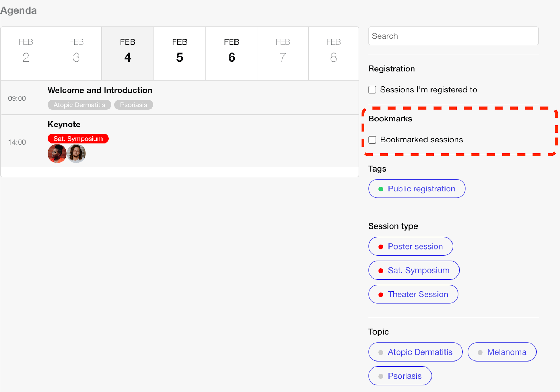Click the agenda Search field
The height and width of the screenshot is (392, 560).
(x=453, y=36)
